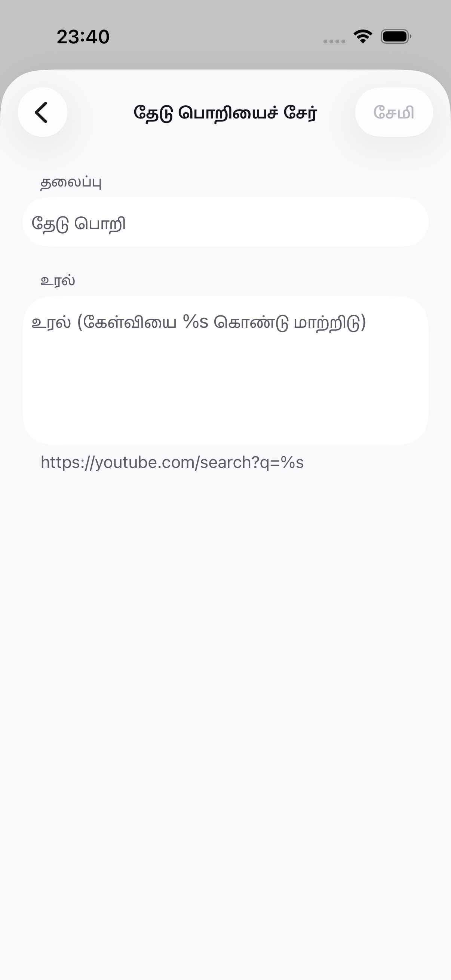The height and width of the screenshot is (980, 451).
Task: Tap the dimmed gray area above the sheet
Action: tap(225, 15)
